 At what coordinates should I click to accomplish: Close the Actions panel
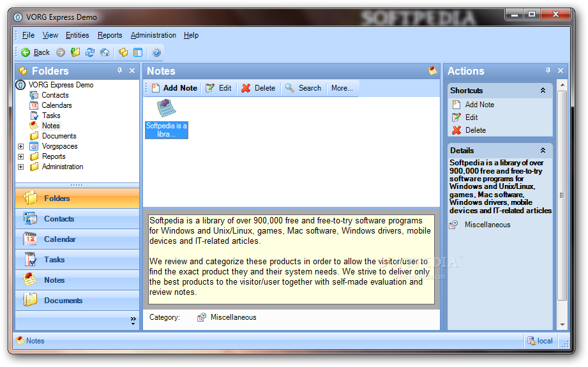561,70
